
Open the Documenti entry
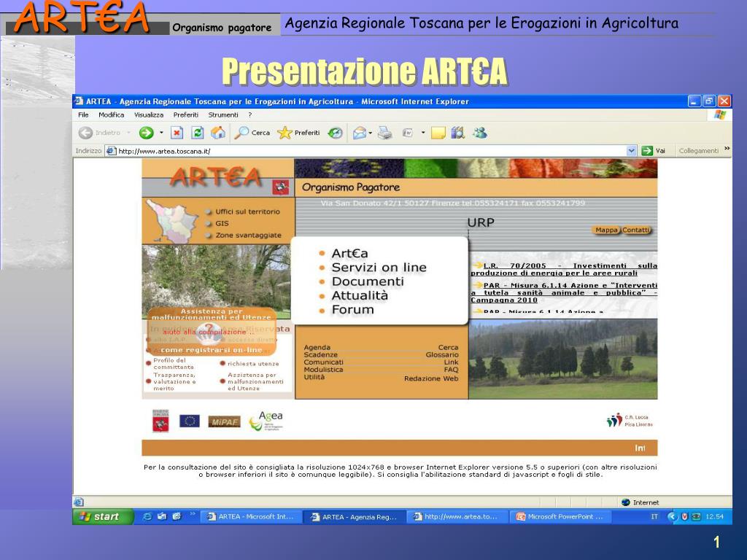(368, 281)
